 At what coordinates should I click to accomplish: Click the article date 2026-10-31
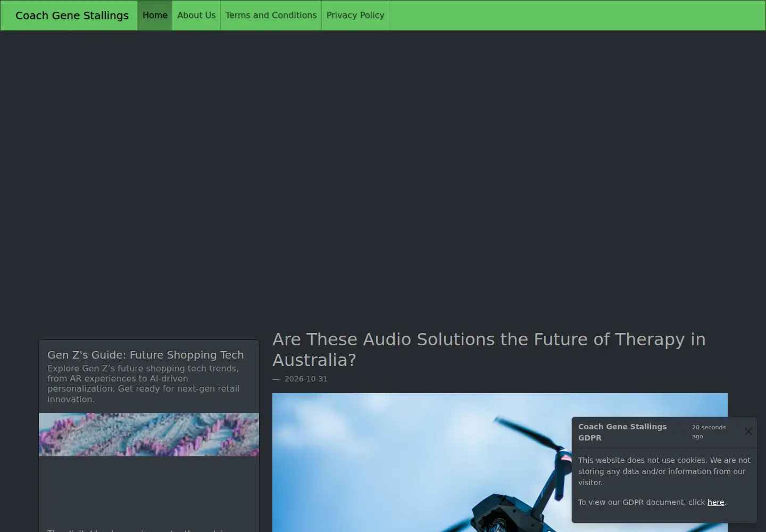click(x=306, y=379)
